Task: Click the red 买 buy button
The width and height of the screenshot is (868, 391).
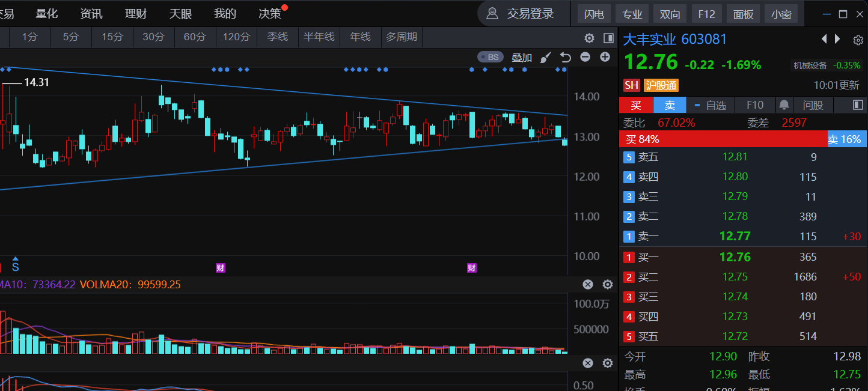Action: [636, 105]
